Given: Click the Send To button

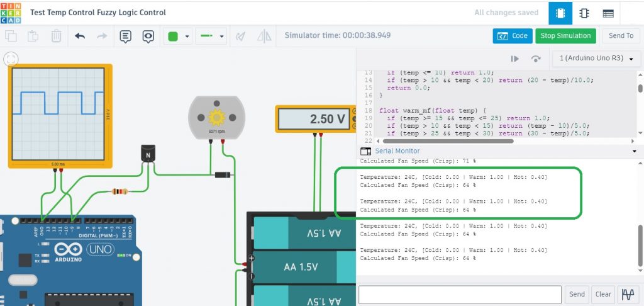Looking at the screenshot, I should 621,36.
